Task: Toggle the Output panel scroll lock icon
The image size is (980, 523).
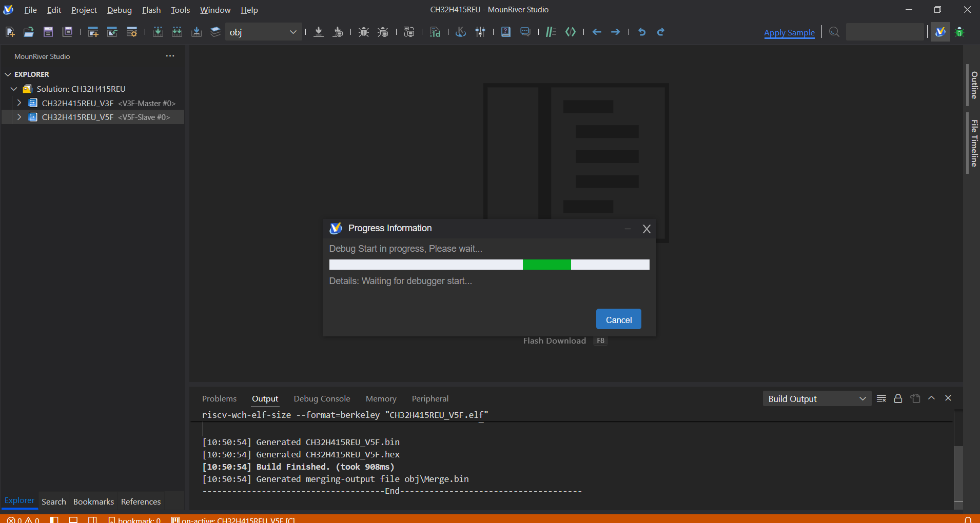Action: point(898,398)
